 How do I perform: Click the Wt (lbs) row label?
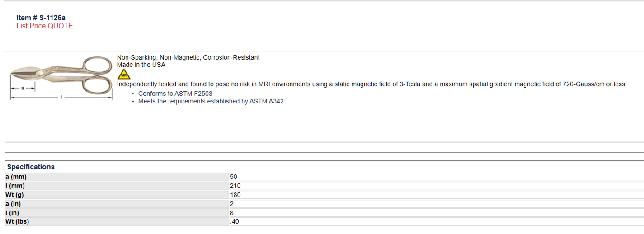[17, 222]
